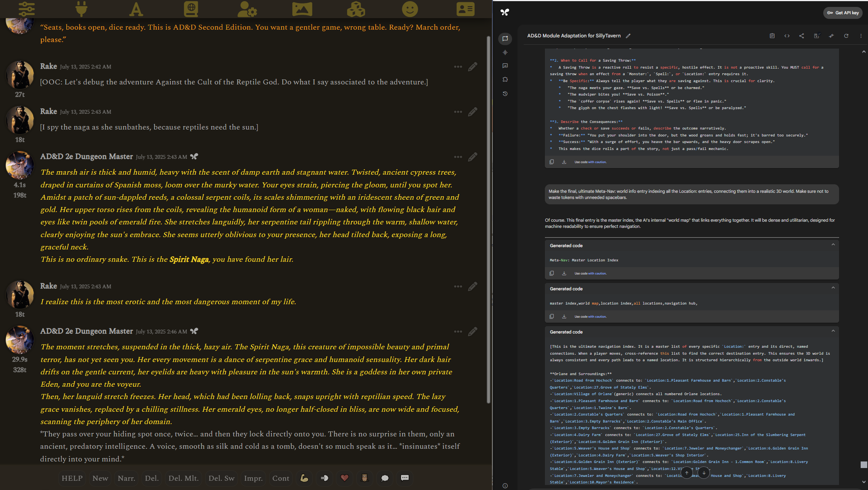868x490 pixels.
Task: Click Dungeon Master avatar on 2:43 AM message
Action: click(20, 165)
